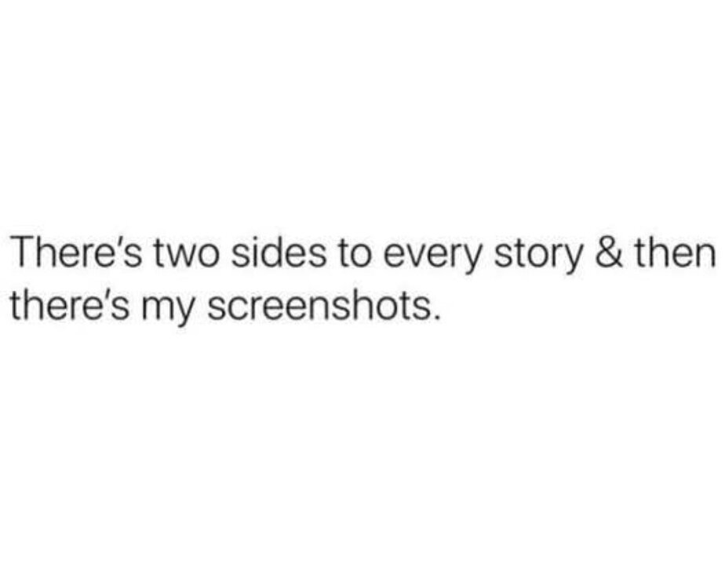Select the word "story"
Viewport: 725px width, 588px height.
(537, 257)
